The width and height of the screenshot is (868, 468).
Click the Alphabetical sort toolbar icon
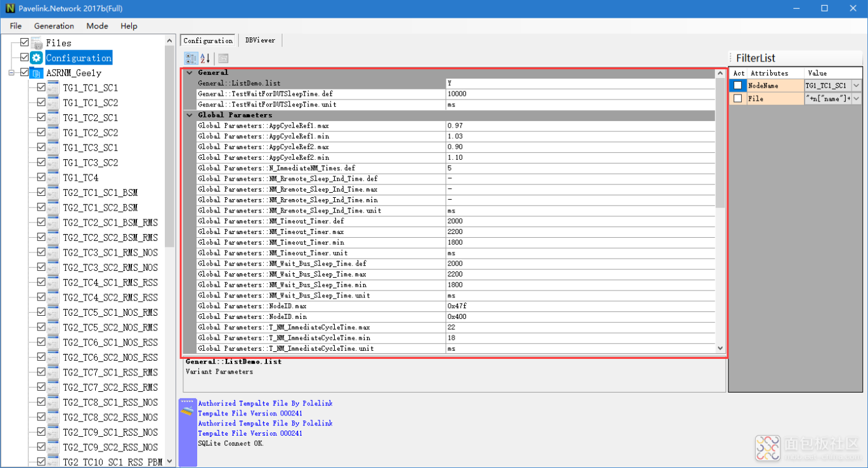tap(205, 58)
